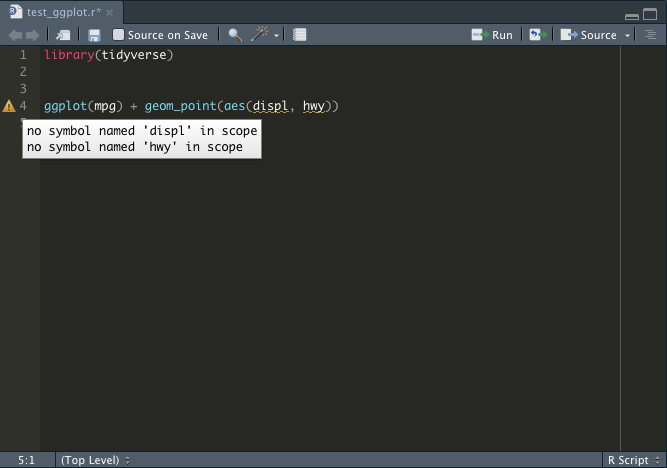Enable Source on Save checkbox
Viewport: 667px width, 468px height.
point(118,35)
